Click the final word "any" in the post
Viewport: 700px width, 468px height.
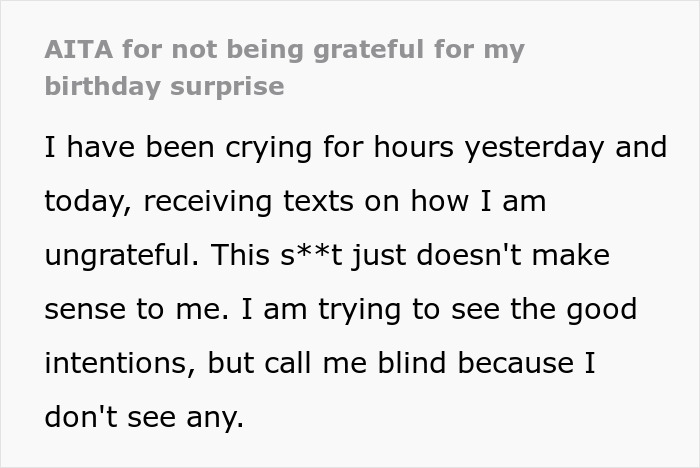217,417
